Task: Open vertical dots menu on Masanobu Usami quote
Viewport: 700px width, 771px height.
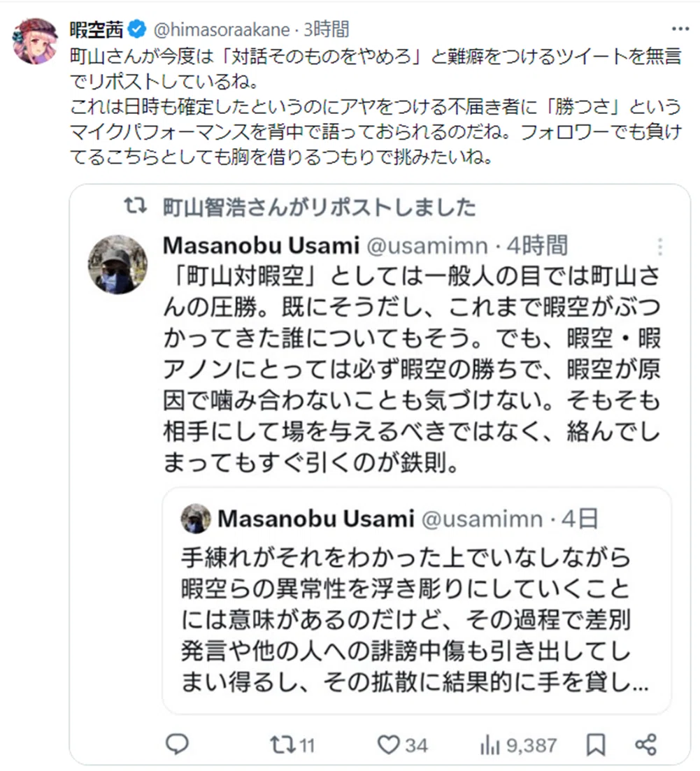Action: pos(659,246)
